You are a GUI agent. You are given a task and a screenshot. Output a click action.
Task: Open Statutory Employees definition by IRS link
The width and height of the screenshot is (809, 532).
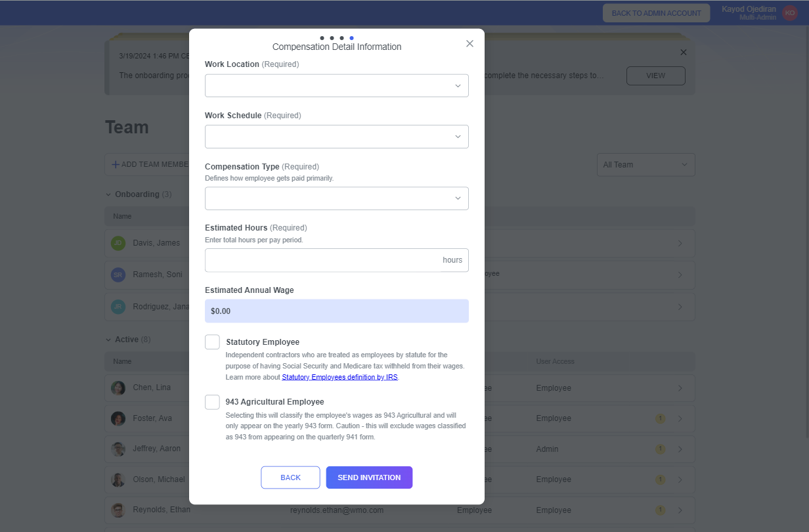click(x=339, y=378)
